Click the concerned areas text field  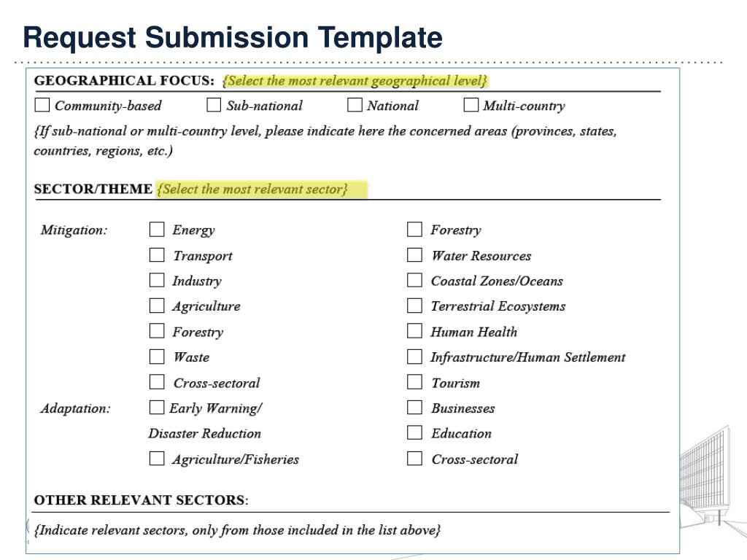325,141
